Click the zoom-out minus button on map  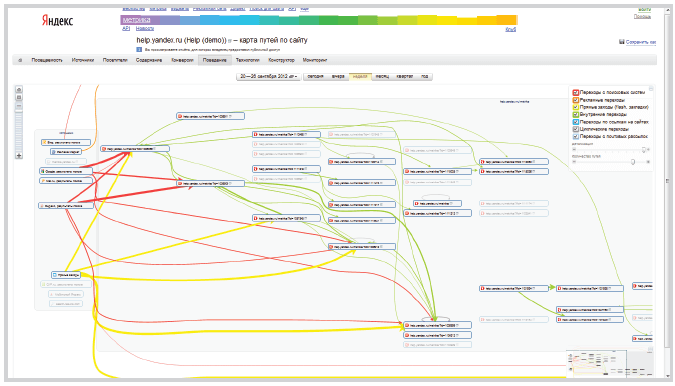(x=19, y=106)
